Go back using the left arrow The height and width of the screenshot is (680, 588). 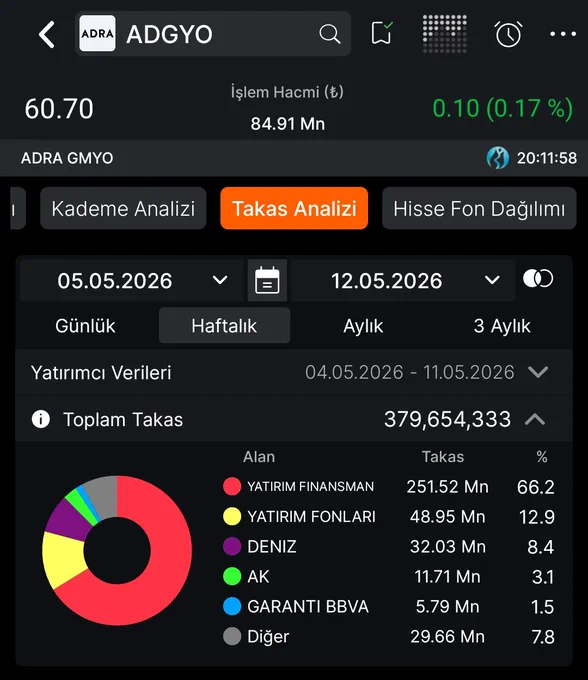[47, 34]
